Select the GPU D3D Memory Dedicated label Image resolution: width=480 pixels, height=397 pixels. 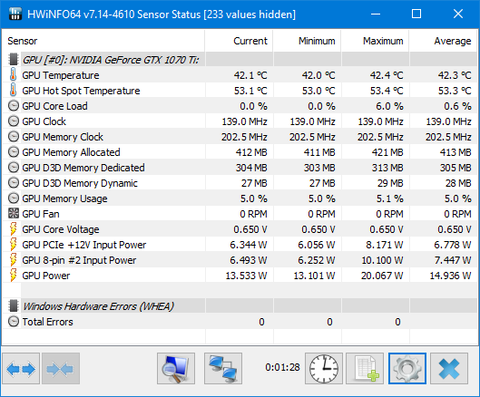(x=83, y=168)
